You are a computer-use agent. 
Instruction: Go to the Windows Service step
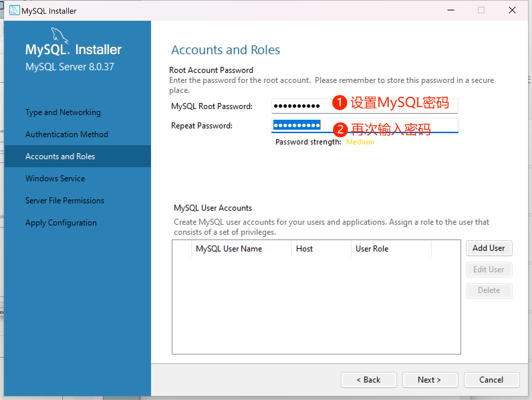tap(55, 179)
